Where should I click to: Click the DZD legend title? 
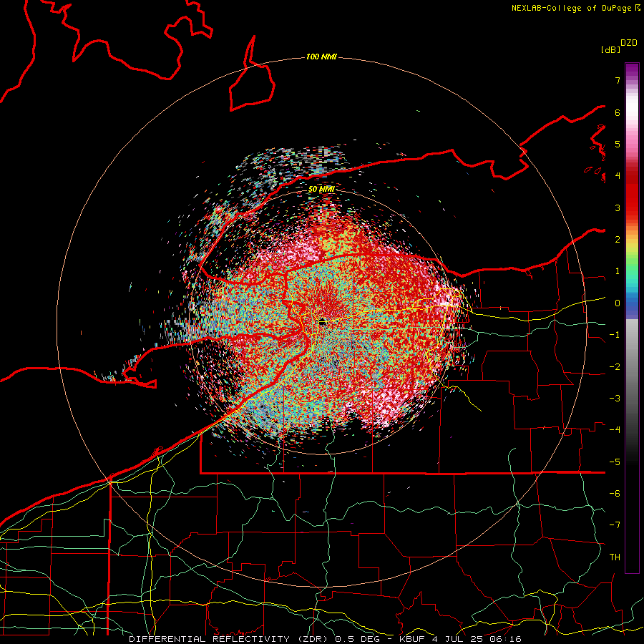point(629,43)
